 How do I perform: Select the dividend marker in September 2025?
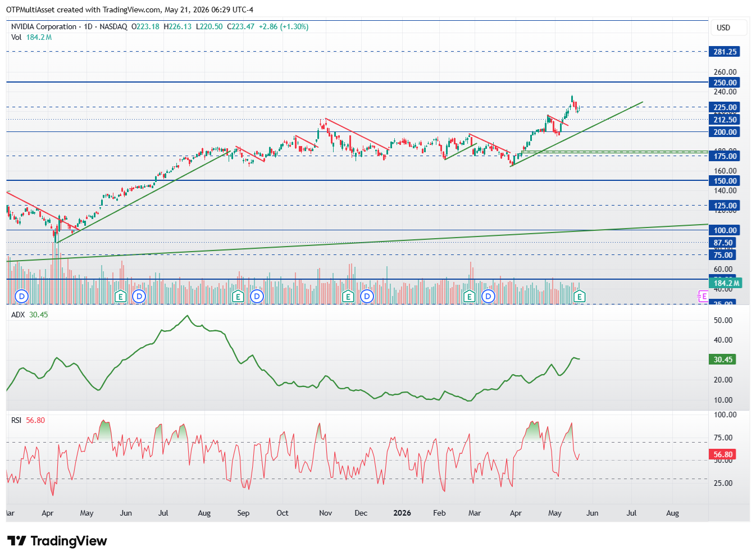tap(257, 296)
